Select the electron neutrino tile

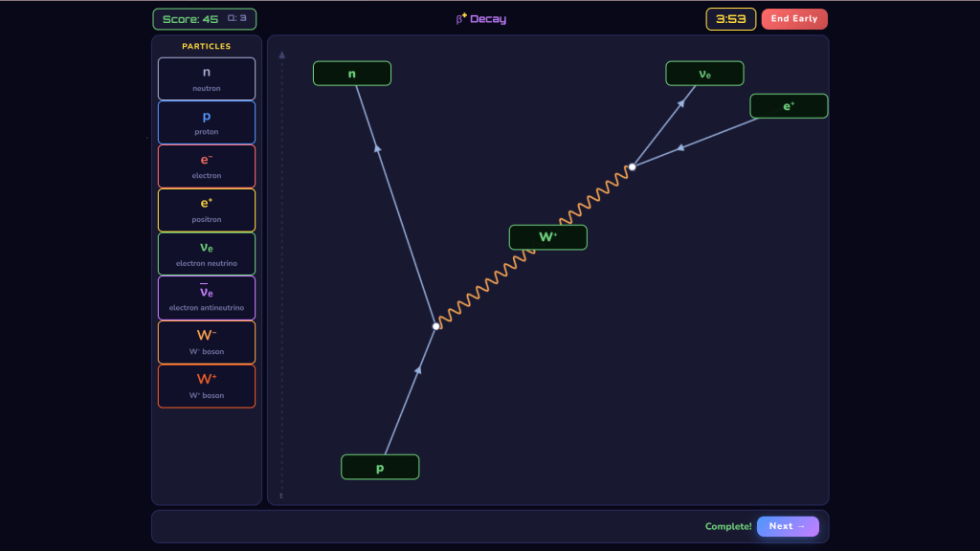(x=207, y=253)
